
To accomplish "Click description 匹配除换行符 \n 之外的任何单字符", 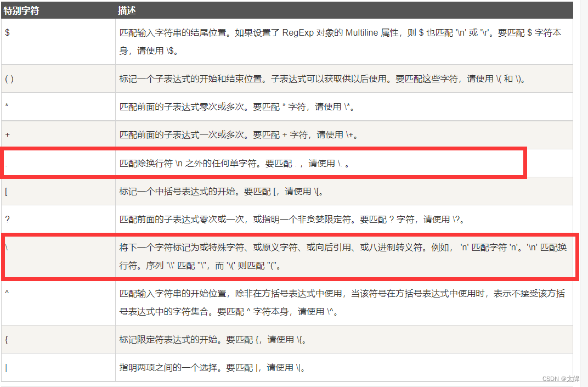I will tap(234, 163).
